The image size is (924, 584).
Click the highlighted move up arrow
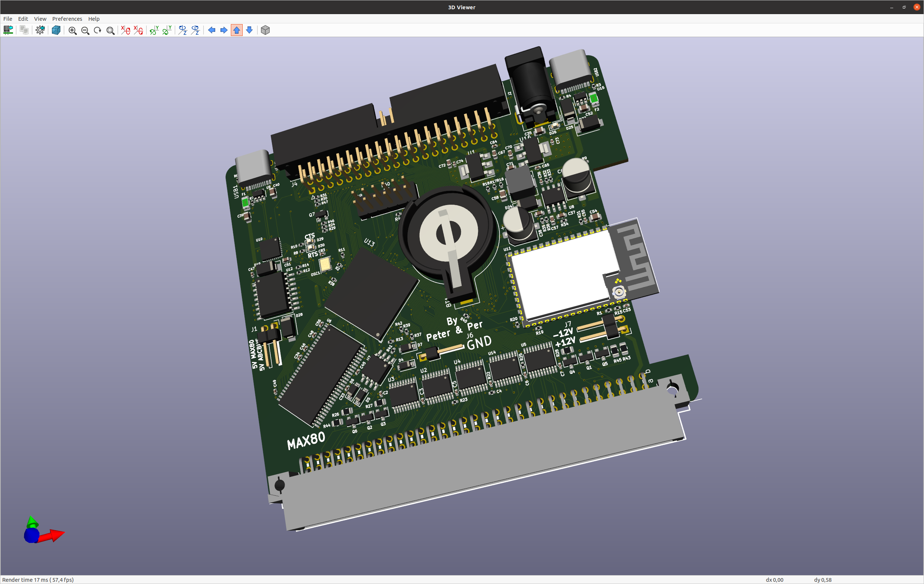tap(237, 30)
